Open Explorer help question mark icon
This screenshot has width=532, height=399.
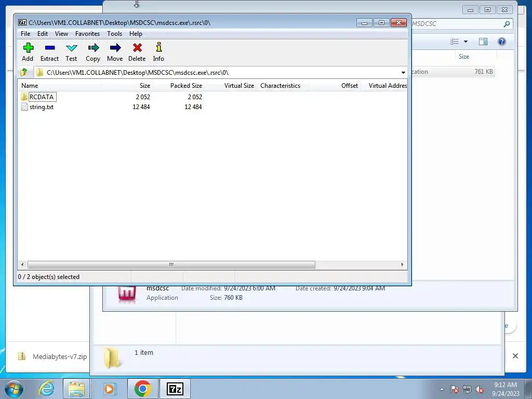(x=502, y=42)
